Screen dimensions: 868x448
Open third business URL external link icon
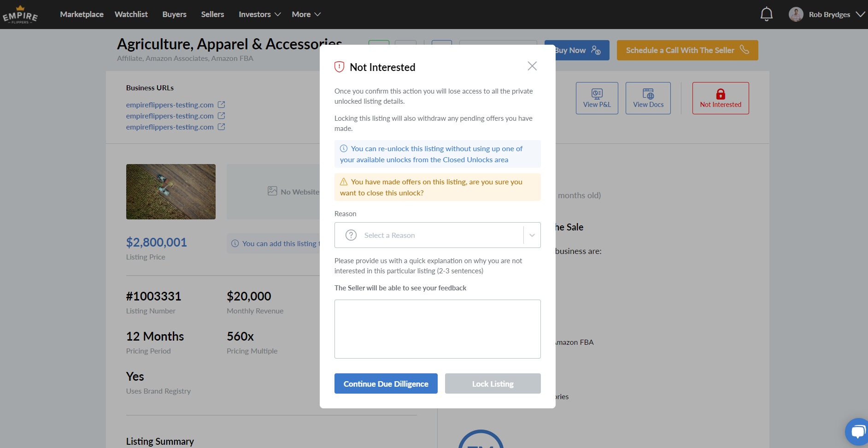tap(222, 127)
